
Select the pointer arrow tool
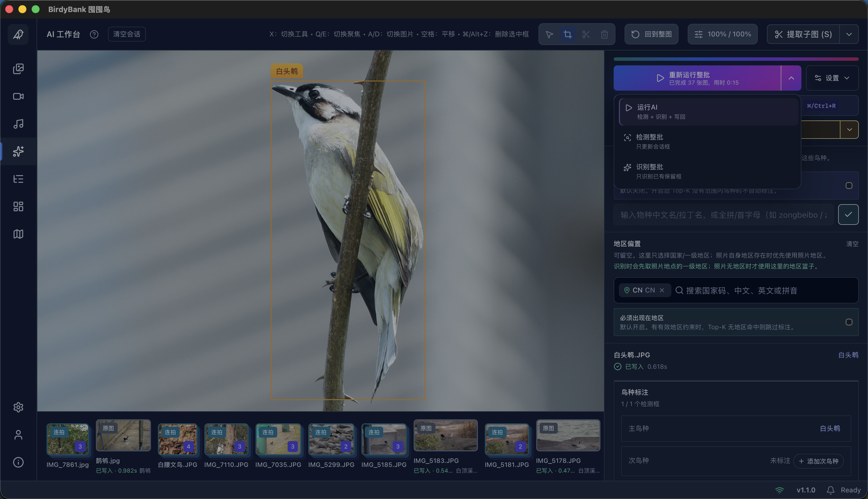pos(549,34)
